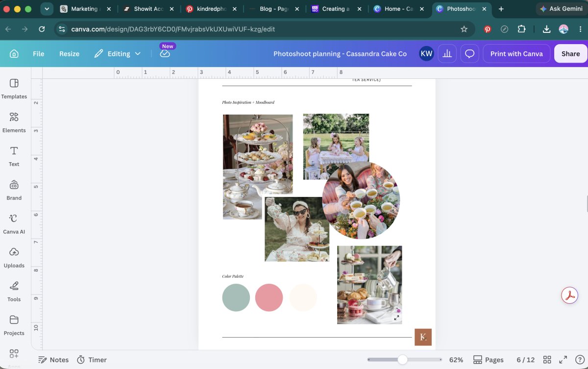The height and width of the screenshot is (369, 588).
Task: Select the brown K logo square
Action: pos(423,337)
